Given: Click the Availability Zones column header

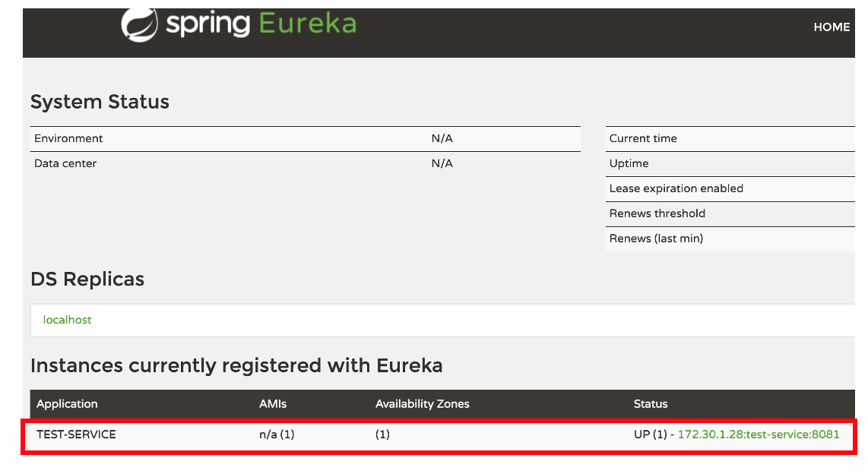Looking at the screenshot, I should (x=423, y=403).
